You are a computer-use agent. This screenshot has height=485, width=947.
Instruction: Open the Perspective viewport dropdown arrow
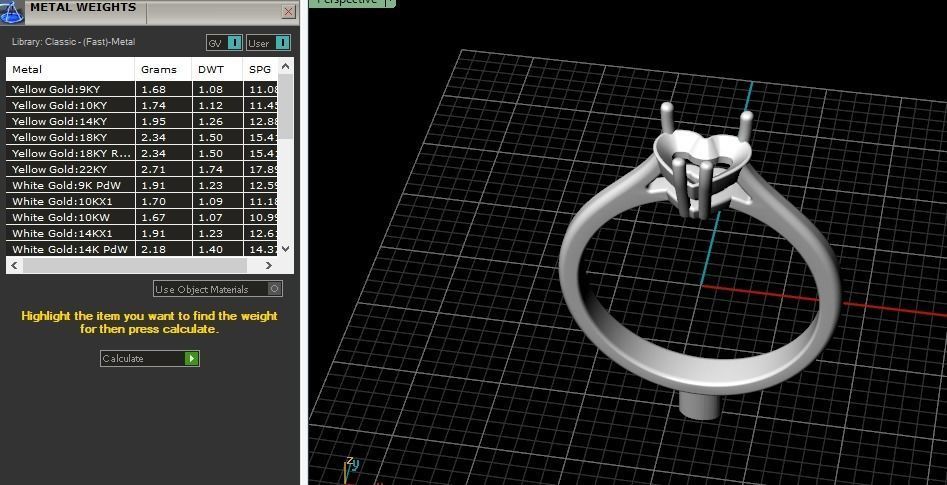pyautogui.click(x=391, y=2)
